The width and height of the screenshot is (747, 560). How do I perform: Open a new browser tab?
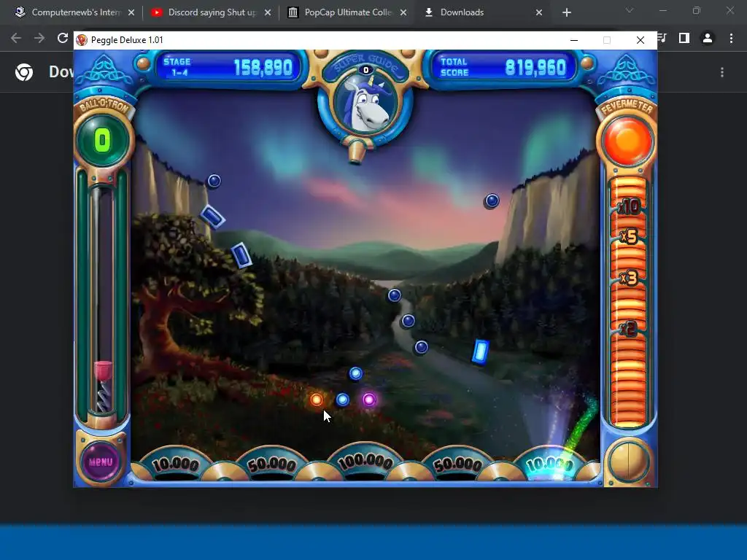point(566,12)
